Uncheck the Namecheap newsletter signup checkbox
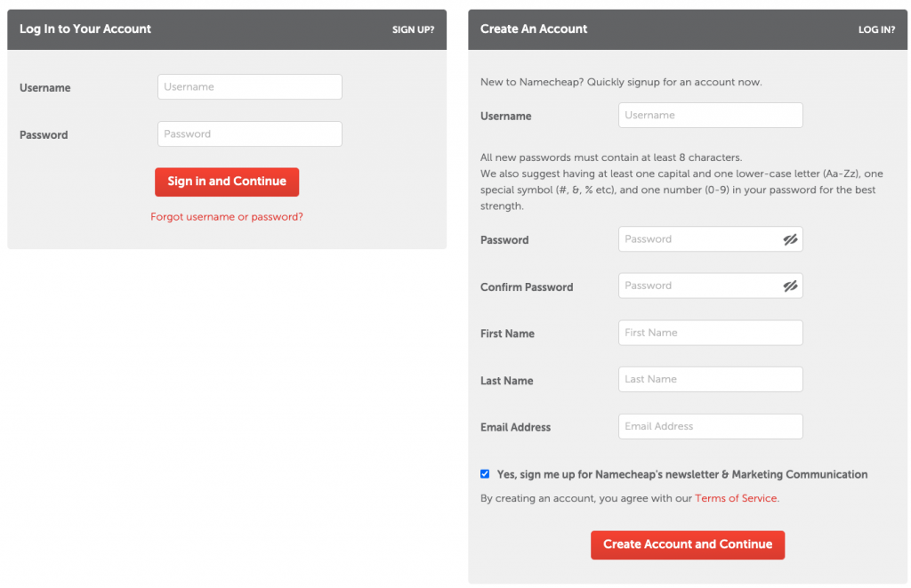The width and height of the screenshot is (911, 588). point(485,474)
